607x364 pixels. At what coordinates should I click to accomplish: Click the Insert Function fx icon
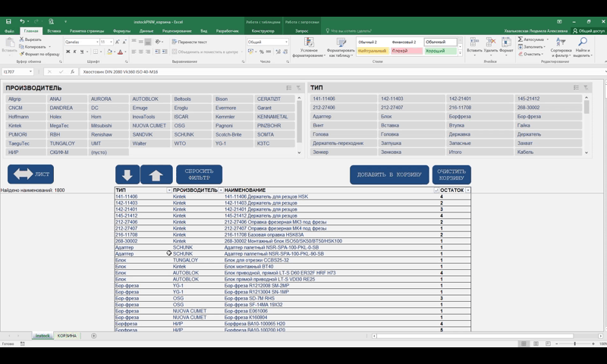click(x=72, y=71)
